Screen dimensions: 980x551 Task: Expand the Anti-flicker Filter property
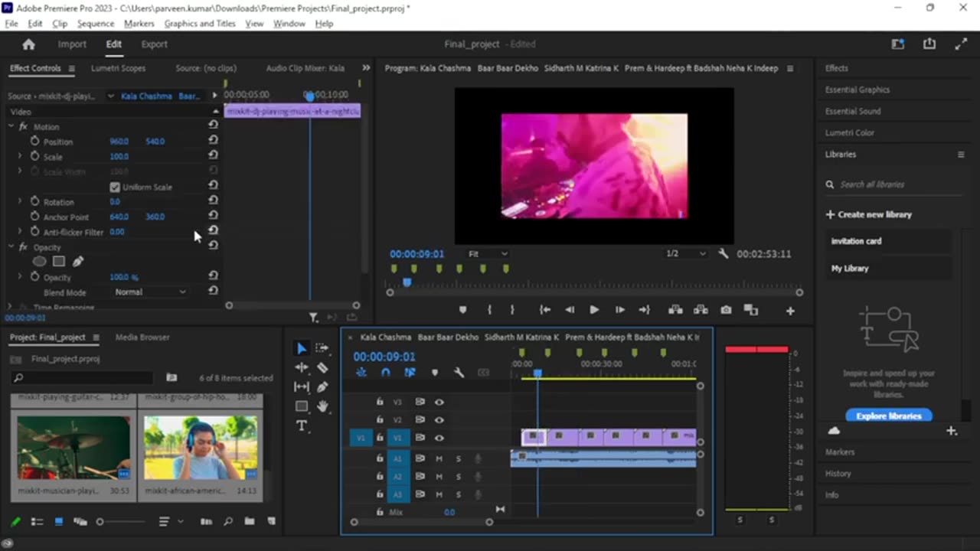(20, 232)
